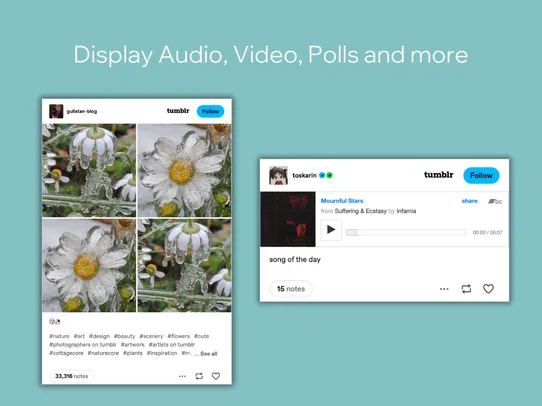Image resolution: width=542 pixels, height=406 pixels.
Task: Like the flower photo post with the heart
Action: coord(216,376)
